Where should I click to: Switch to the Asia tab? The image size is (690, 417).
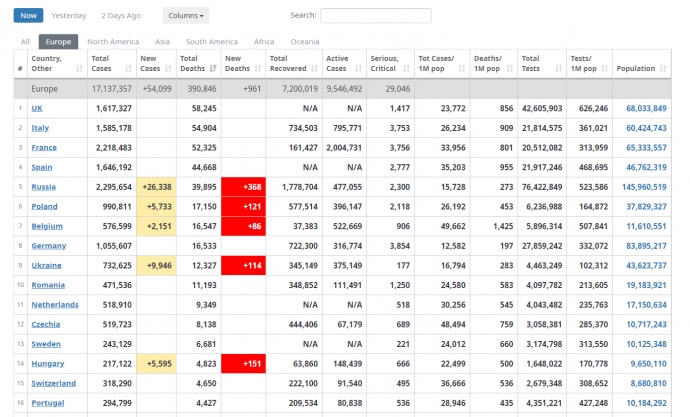[162, 42]
